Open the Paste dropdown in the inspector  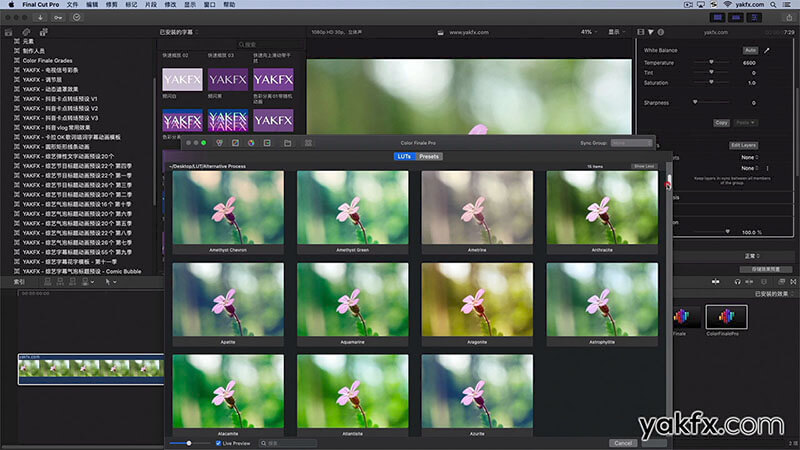745,122
